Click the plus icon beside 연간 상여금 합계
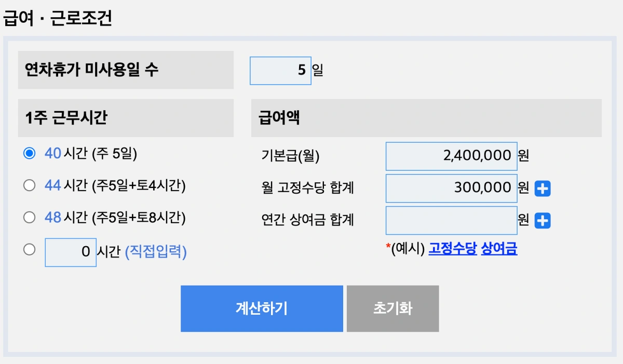623x364 pixels. 543,221
